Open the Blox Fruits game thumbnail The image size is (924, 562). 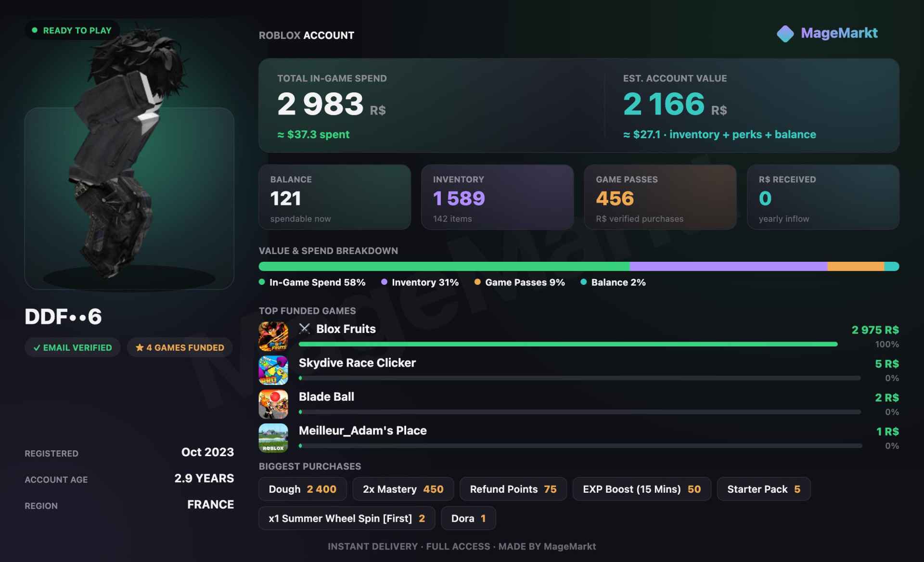pos(273,336)
